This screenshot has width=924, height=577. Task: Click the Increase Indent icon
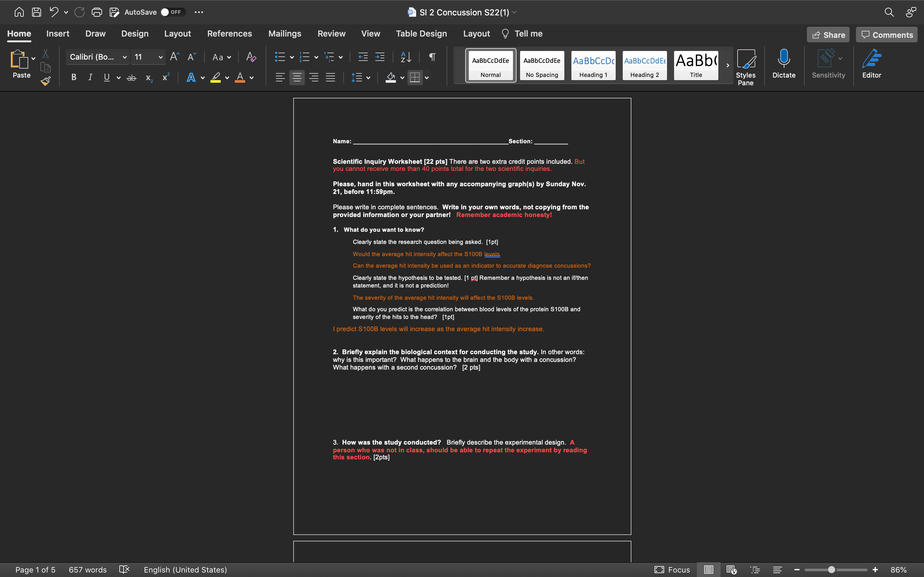point(380,57)
